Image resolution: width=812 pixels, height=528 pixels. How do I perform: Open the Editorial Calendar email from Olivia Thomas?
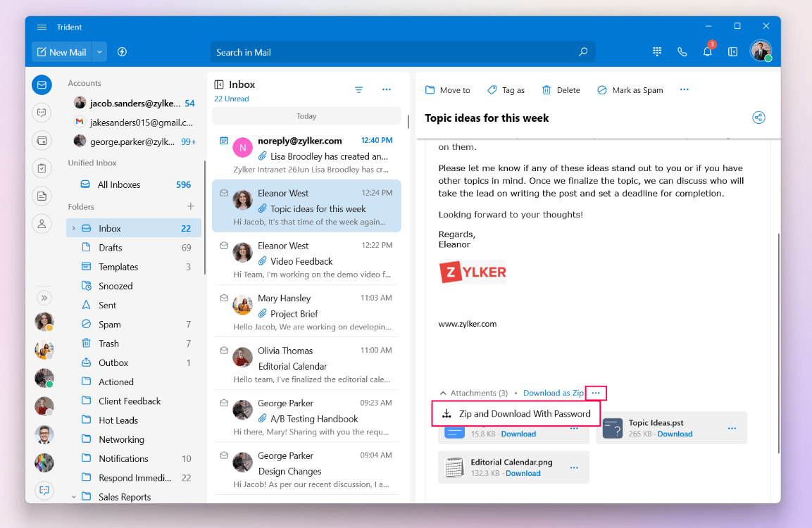(306, 365)
